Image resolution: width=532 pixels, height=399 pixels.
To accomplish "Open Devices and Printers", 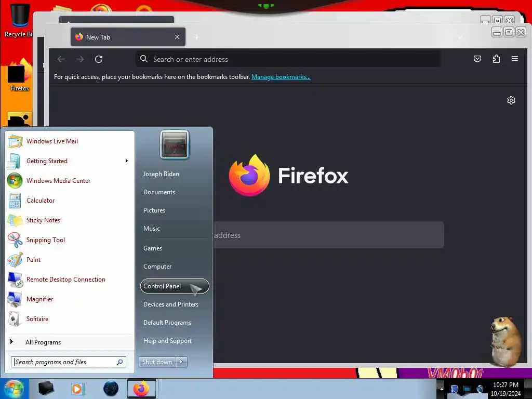I will [x=171, y=304].
